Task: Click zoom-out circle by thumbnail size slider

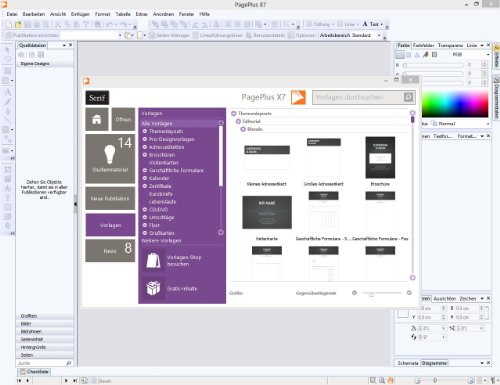Action: [x=354, y=293]
